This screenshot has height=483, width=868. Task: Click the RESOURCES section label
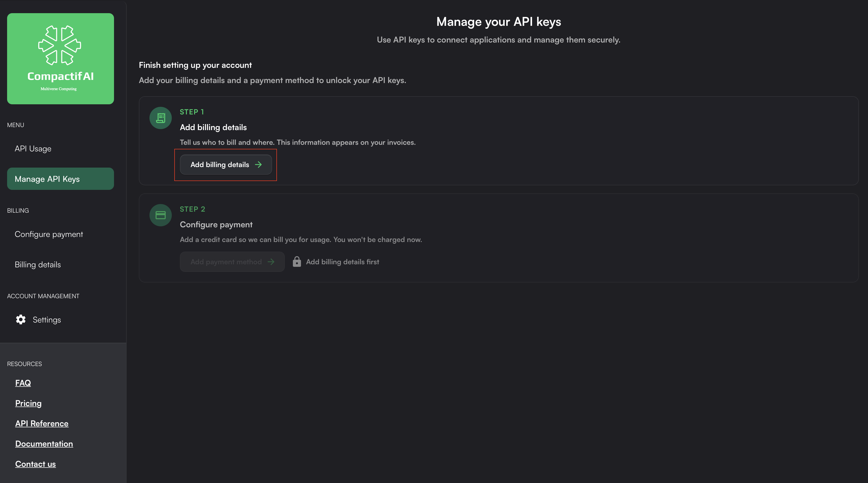tap(24, 364)
